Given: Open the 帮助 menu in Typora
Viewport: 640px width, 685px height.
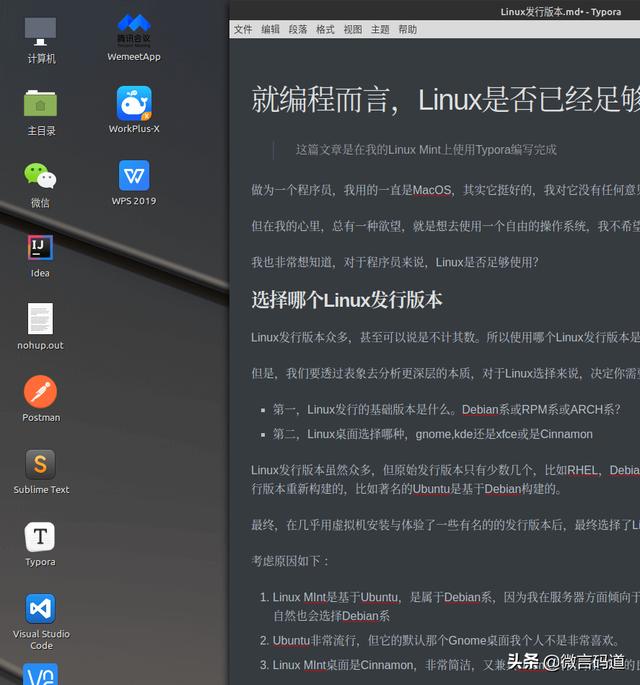Looking at the screenshot, I should point(408,29).
